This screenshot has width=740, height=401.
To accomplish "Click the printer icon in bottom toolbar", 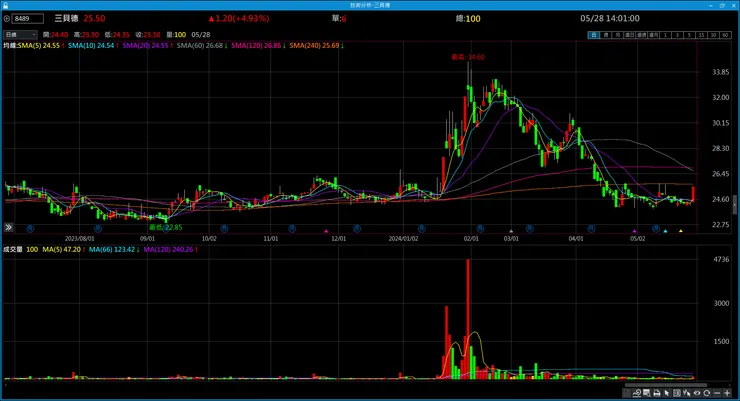I will [x=656, y=393].
